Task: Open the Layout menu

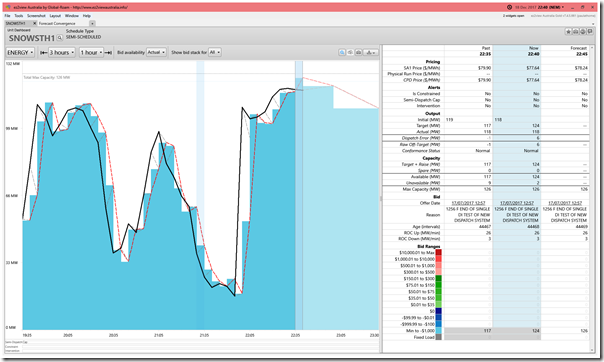Action: coord(55,16)
